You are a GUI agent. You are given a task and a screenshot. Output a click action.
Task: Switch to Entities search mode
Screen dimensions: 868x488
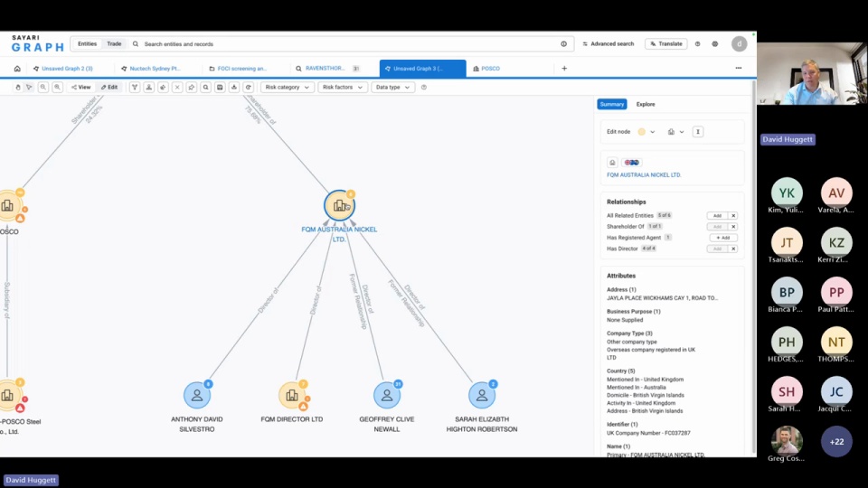pyautogui.click(x=87, y=44)
